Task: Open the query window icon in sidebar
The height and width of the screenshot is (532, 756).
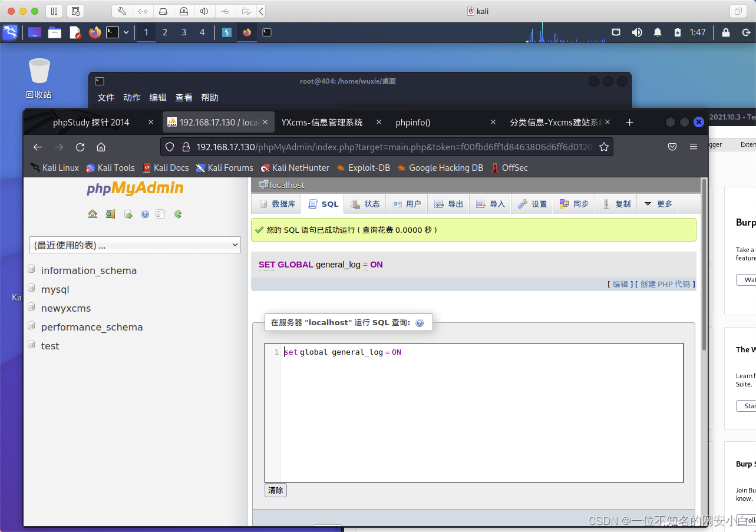Action: pyautogui.click(x=128, y=214)
